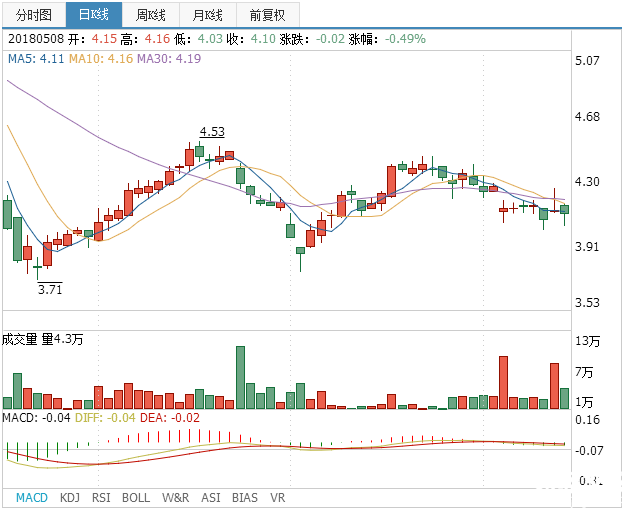The height and width of the screenshot is (513, 629).
Task: Click the 收 4.10 close value
Action: point(251,39)
